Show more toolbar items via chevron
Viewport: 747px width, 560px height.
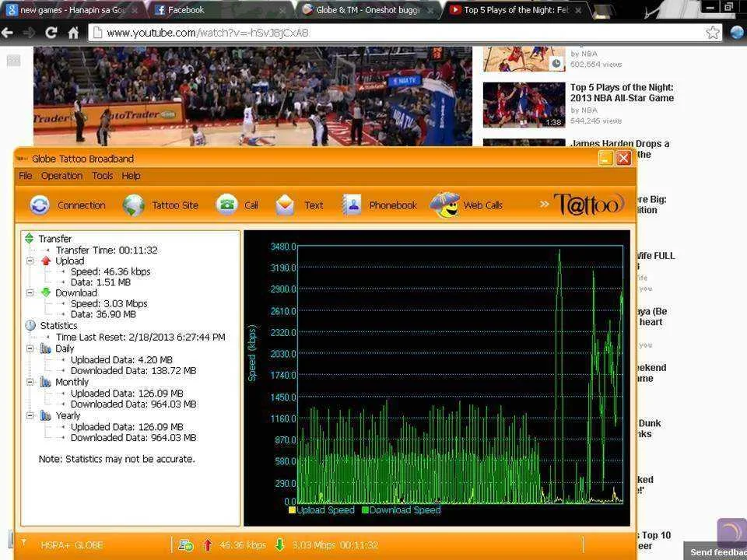(x=544, y=205)
